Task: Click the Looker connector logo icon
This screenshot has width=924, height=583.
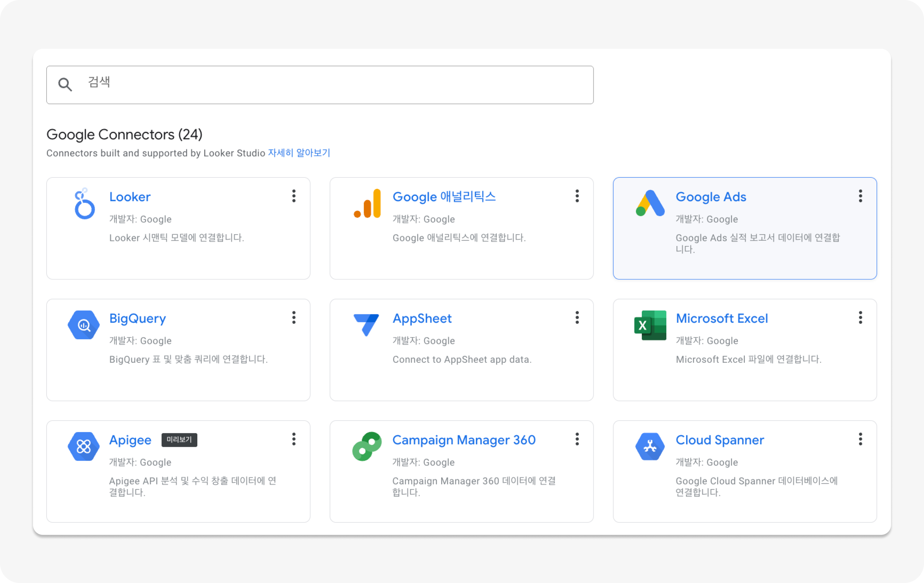Action: coord(84,203)
